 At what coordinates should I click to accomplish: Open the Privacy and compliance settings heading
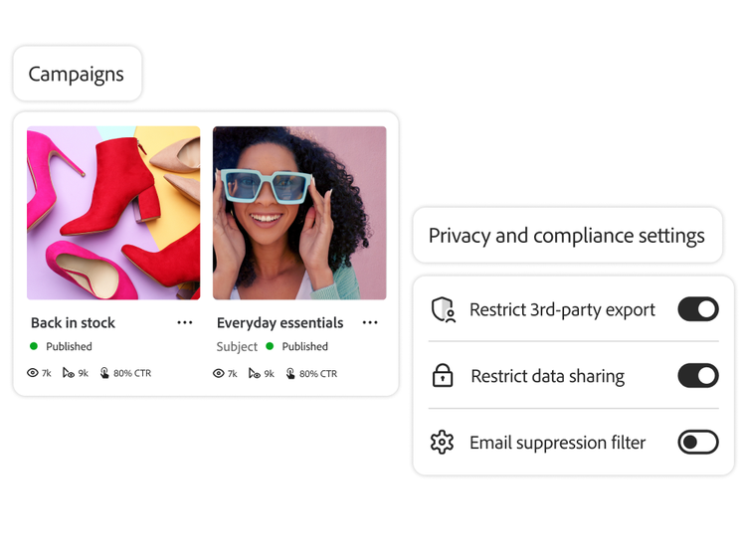point(566,236)
